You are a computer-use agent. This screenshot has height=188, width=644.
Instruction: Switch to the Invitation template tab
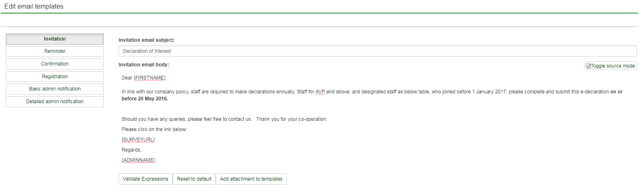pyautogui.click(x=55, y=39)
